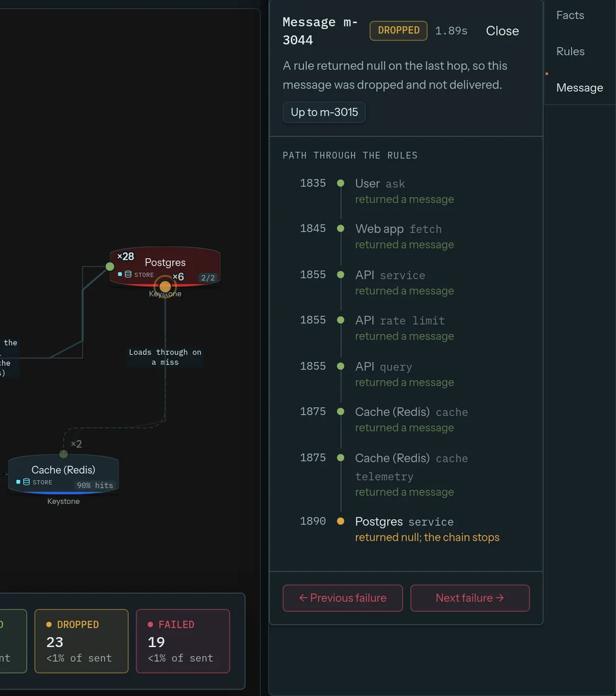Viewport: 616px width, 696px height.
Task: Switch to the Facts tab
Action: [x=570, y=15]
